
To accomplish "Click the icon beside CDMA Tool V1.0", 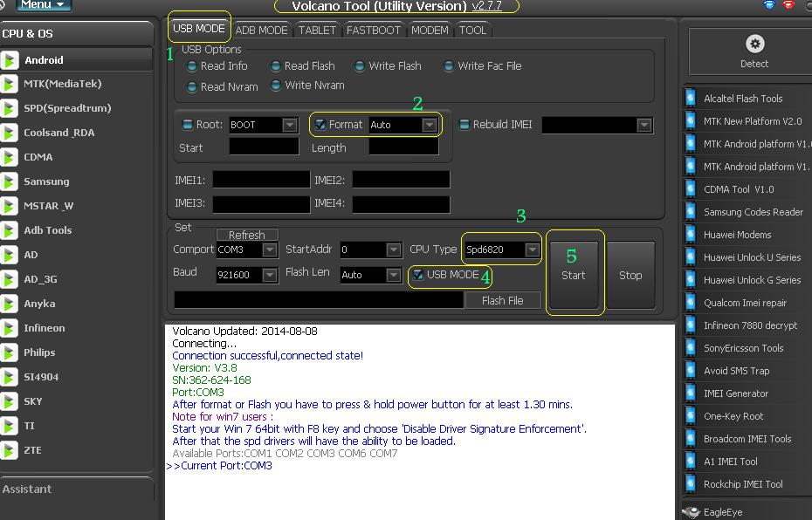I will (x=691, y=189).
